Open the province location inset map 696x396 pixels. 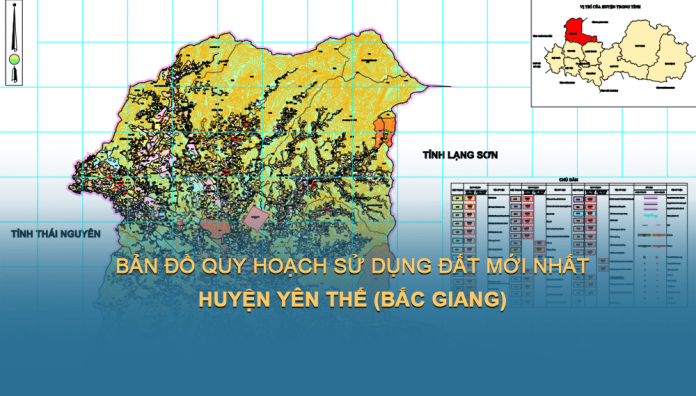tap(613, 54)
